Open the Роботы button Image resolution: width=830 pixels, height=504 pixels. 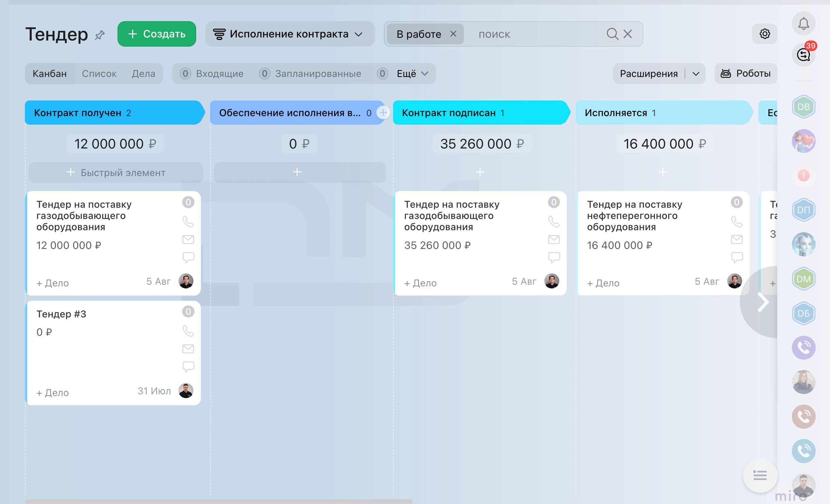(746, 74)
